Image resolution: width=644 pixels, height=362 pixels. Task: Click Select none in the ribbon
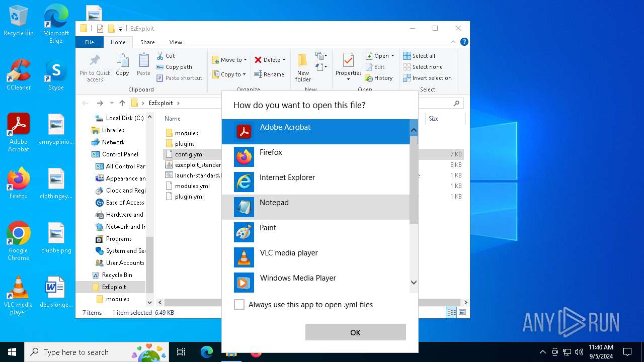pyautogui.click(x=423, y=67)
